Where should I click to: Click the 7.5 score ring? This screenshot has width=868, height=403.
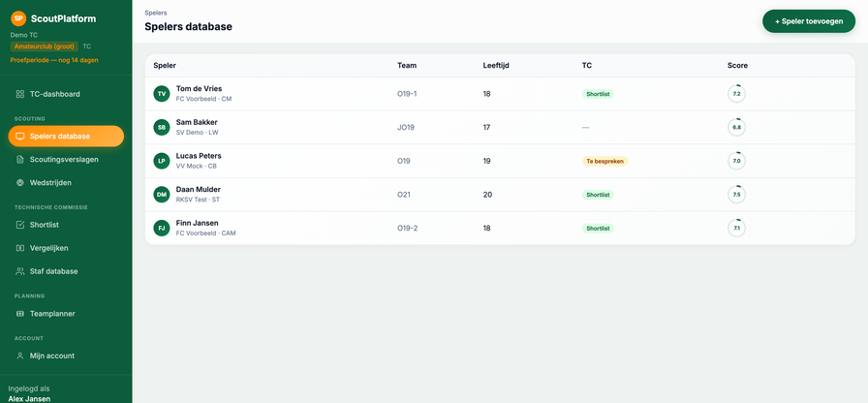point(737,195)
